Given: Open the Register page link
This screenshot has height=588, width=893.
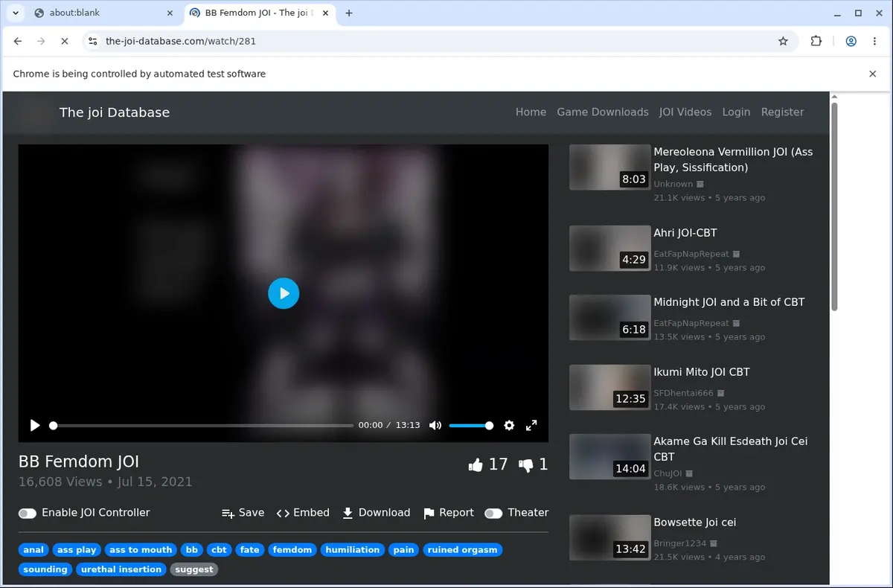Looking at the screenshot, I should coord(782,112).
